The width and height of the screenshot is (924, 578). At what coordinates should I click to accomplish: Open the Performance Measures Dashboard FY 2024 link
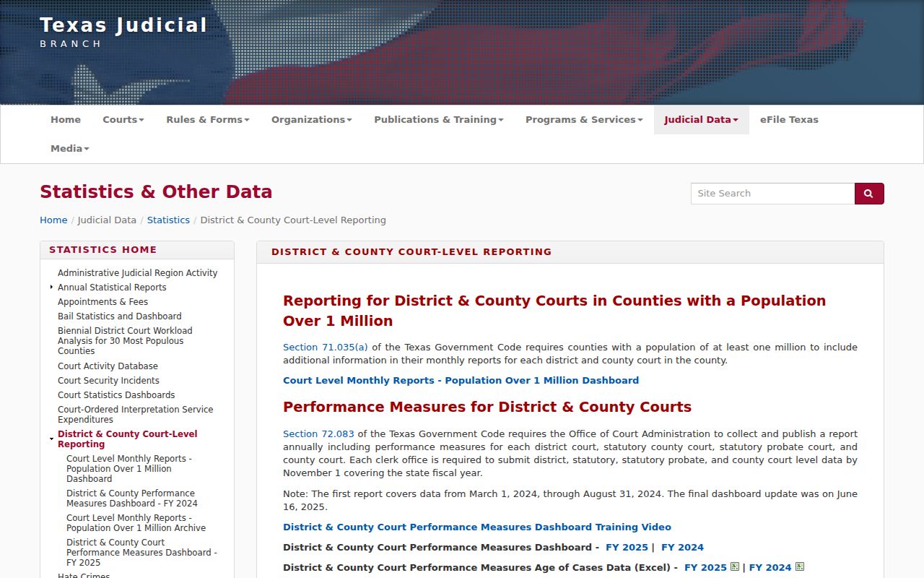[682, 548]
